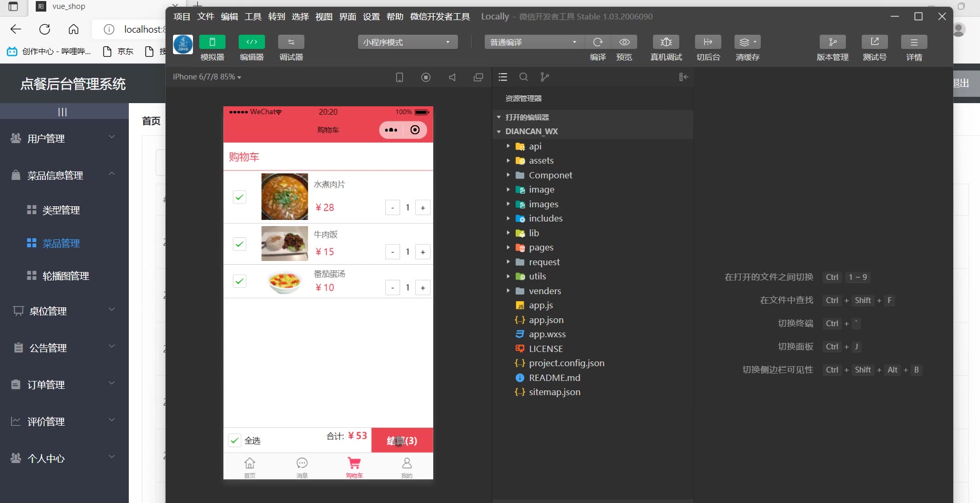The image size is (980, 503).
Task: Open the 微信开发者工具 menu
Action: point(440,16)
